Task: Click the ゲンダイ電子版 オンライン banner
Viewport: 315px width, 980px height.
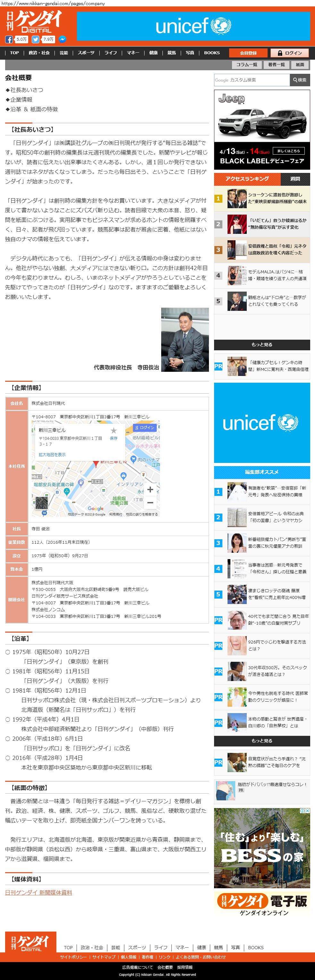Action: [262, 905]
